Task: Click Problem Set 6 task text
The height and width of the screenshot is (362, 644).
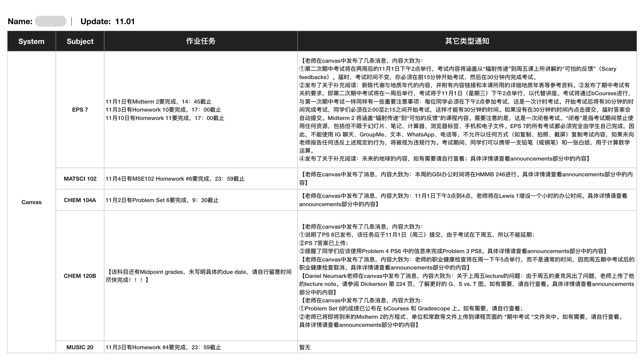Action: [x=162, y=200]
